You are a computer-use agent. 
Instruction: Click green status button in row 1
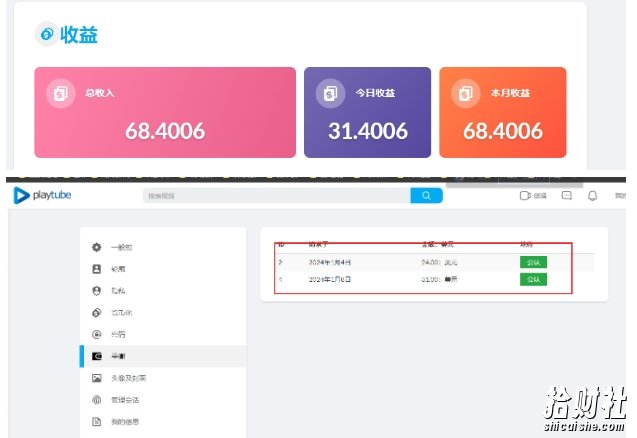tap(533, 280)
